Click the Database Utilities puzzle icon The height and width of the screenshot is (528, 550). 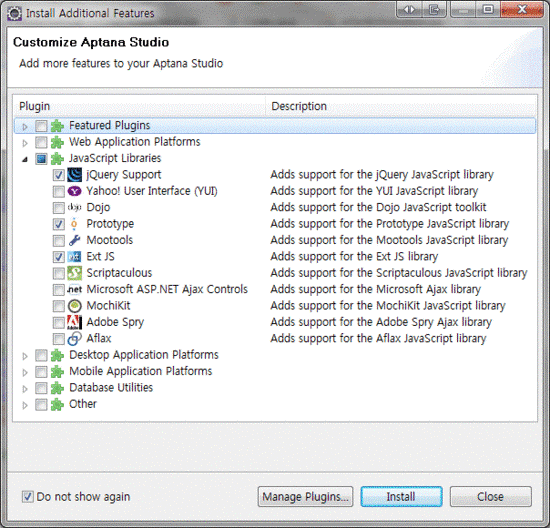(57, 388)
